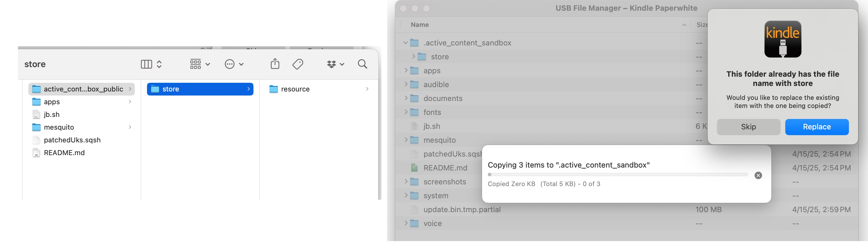The width and height of the screenshot is (868, 246).
Task: Click jb.sh file icon in Finder
Action: coord(36,115)
